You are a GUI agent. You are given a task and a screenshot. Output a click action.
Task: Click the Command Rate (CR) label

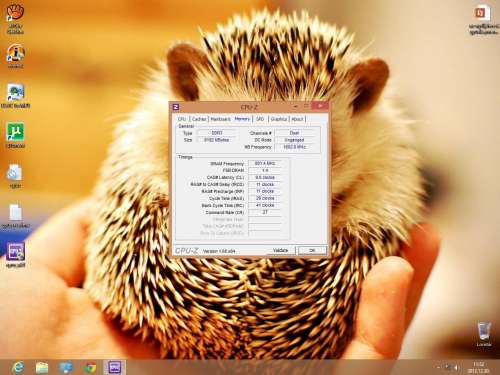pos(225,213)
